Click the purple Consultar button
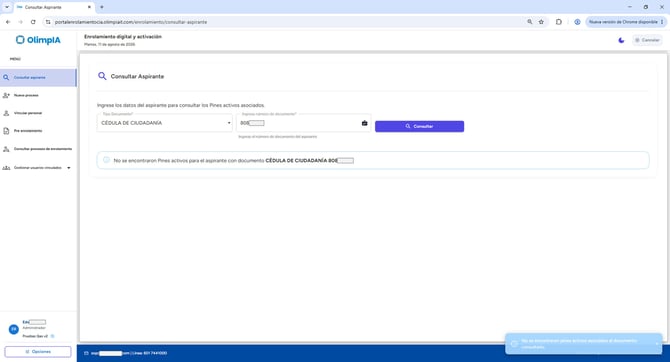670x362 pixels. [x=419, y=127]
